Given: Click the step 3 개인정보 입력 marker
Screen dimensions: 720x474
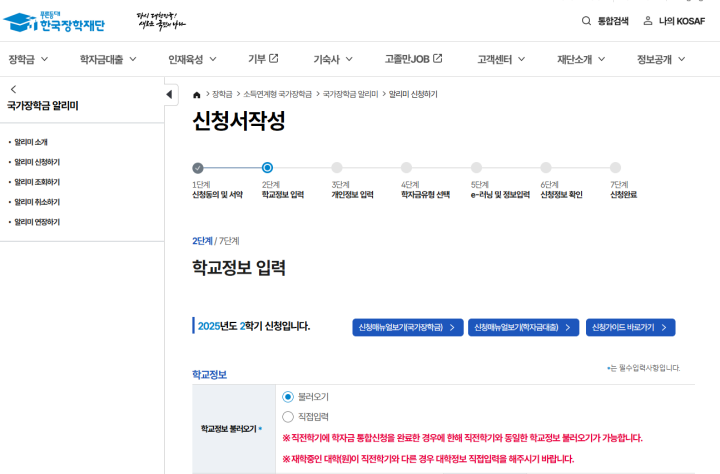Looking at the screenshot, I should (x=337, y=168).
